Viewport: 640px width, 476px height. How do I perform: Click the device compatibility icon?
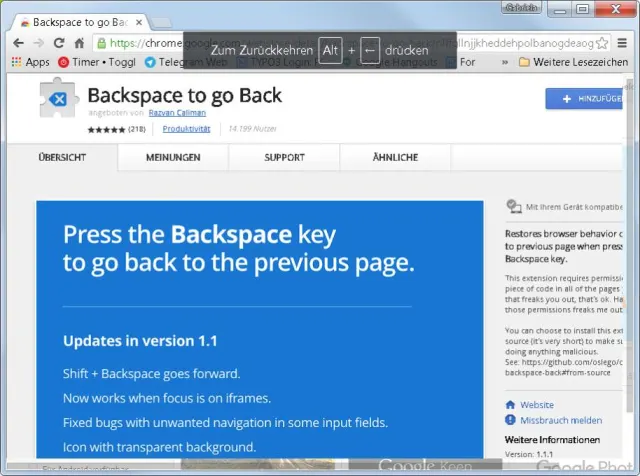tap(513, 207)
